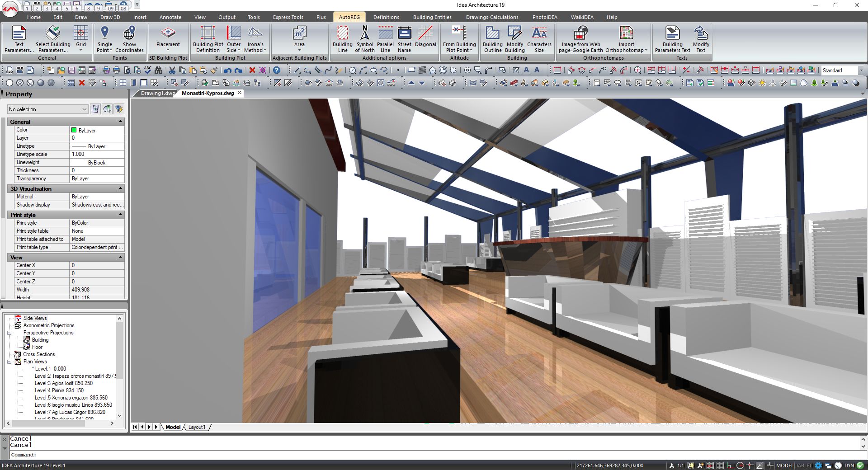The height and width of the screenshot is (470, 868).
Task: Click the Import Orthophotomap tool
Action: click(626, 38)
